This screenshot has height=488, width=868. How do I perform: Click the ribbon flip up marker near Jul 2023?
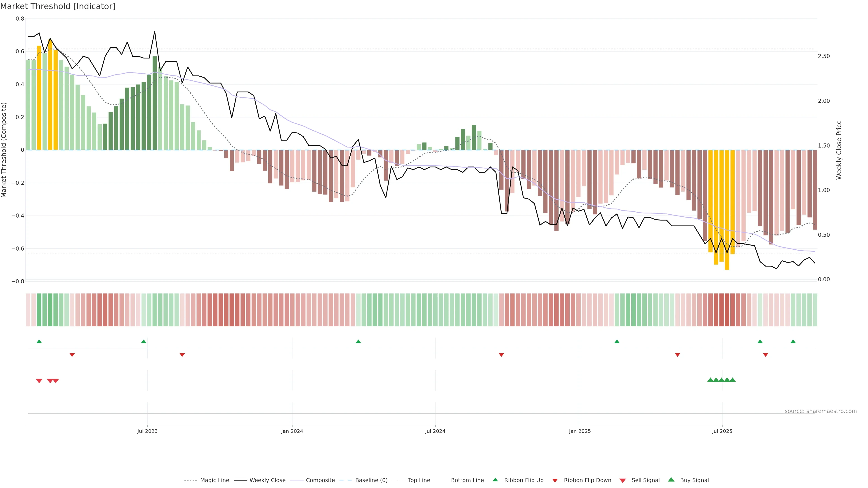144,342
